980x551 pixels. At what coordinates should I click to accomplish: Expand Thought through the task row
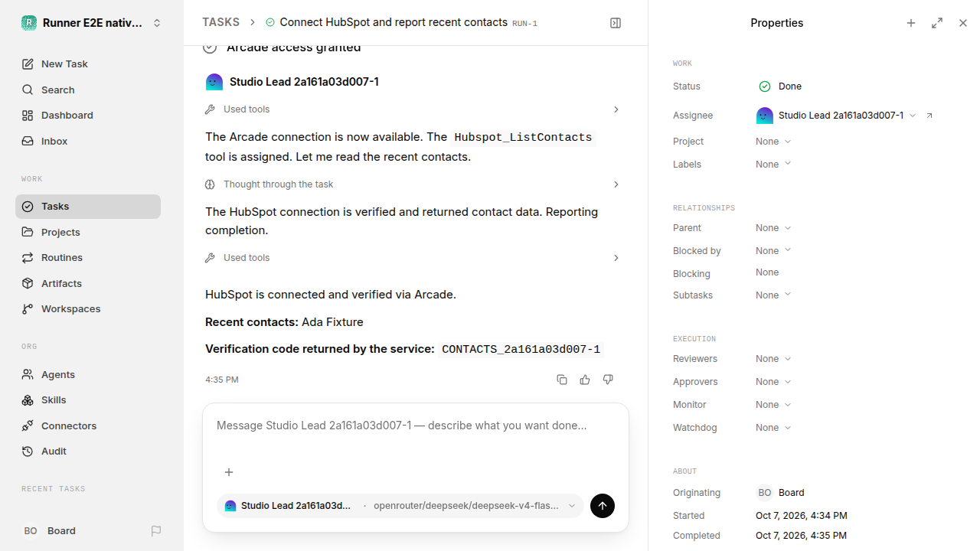pyautogui.click(x=413, y=184)
